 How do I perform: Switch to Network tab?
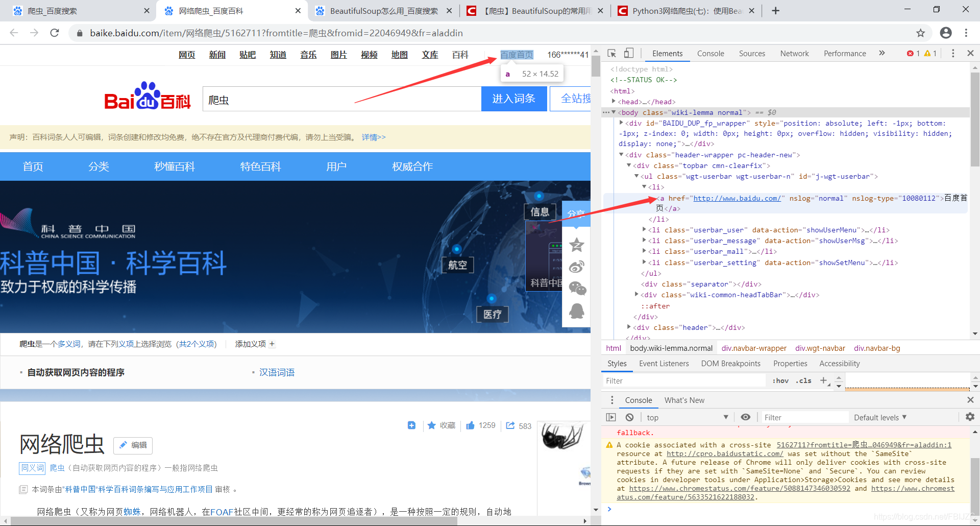point(794,53)
